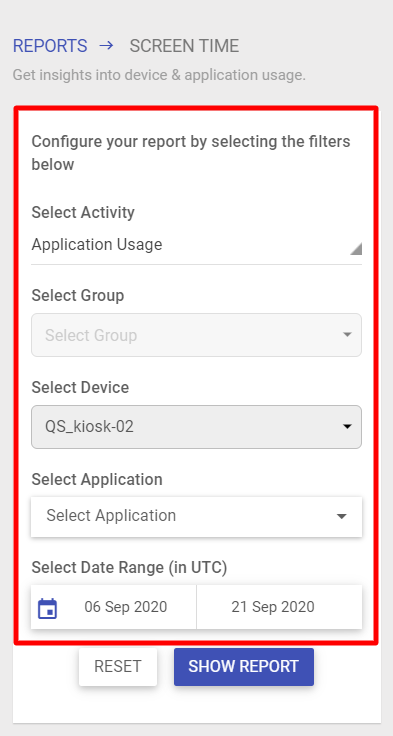Screen dimensions: 393x736
Task: Click the caret arrow beside QS_kiosk-02
Action: [x=347, y=427]
